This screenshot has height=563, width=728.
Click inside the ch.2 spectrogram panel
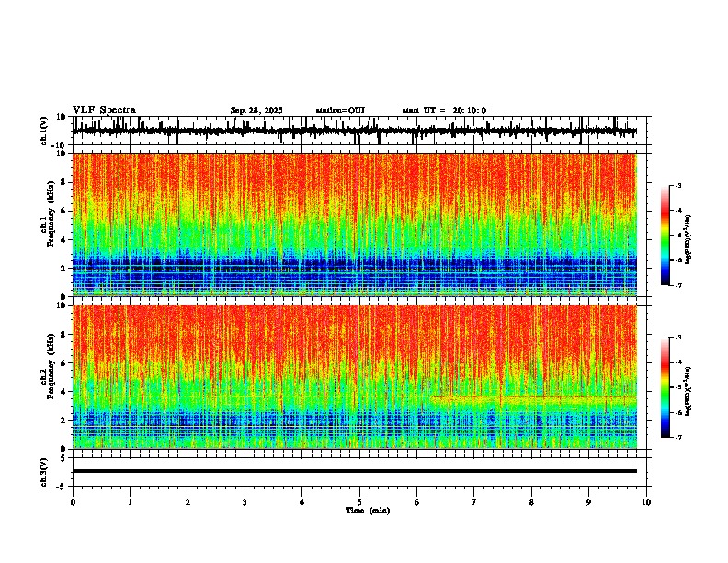point(354,377)
